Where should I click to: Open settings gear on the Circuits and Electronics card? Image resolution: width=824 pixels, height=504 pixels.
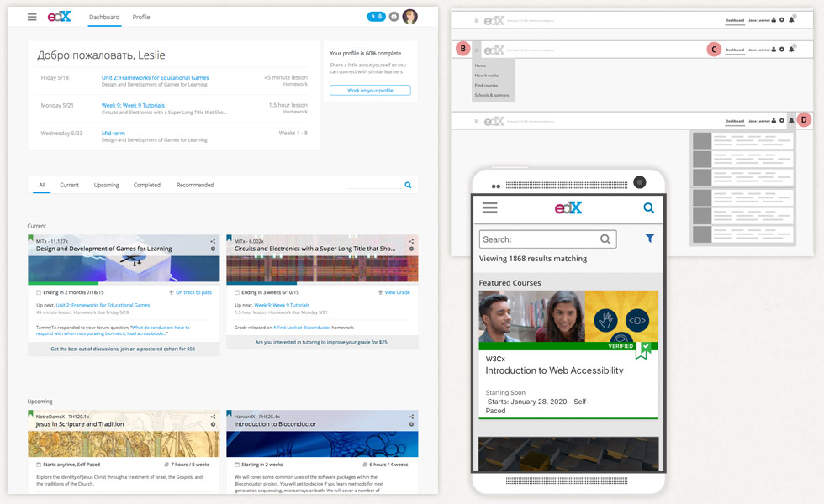click(x=411, y=249)
